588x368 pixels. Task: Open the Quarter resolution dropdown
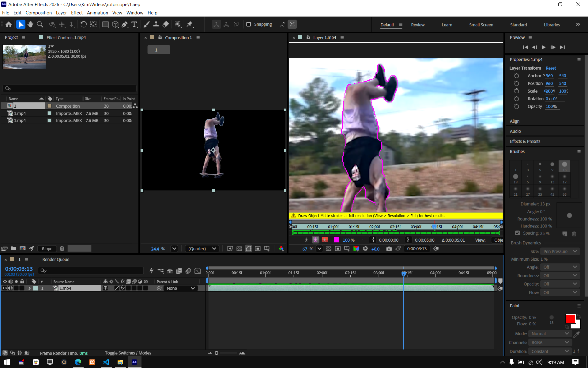click(x=202, y=249)
